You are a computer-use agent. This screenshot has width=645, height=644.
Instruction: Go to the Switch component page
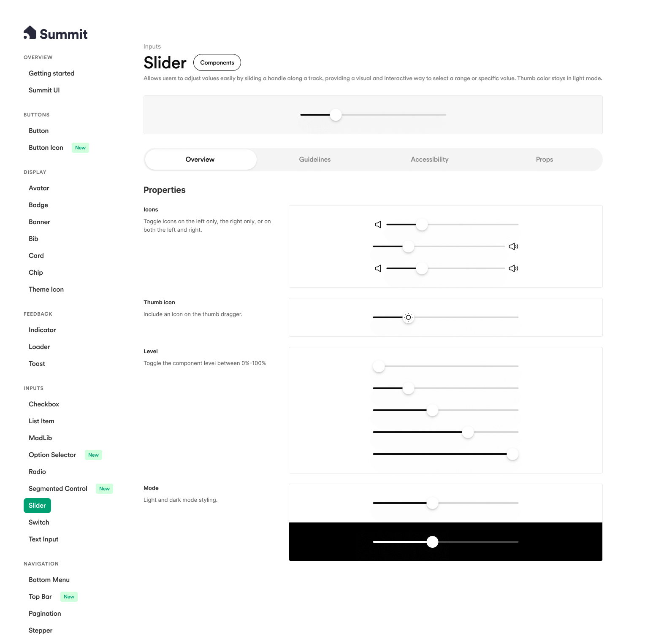click(39, 522)
